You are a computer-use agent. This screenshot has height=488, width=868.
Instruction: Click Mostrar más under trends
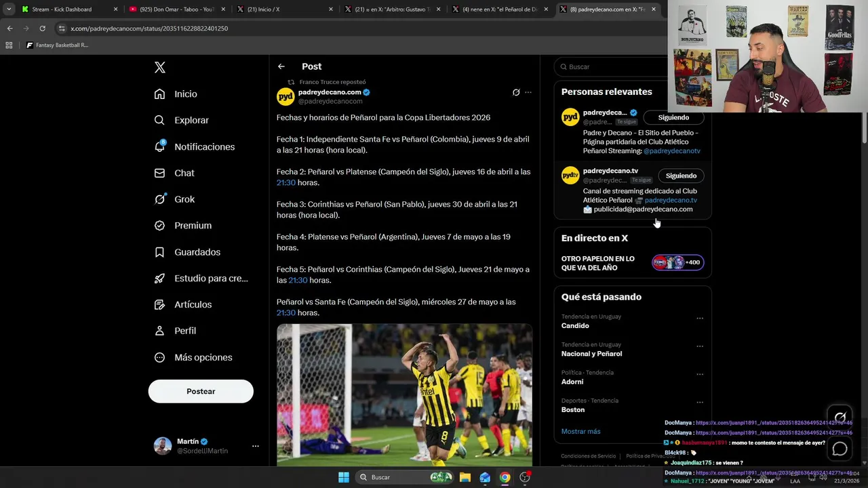(580, 431)
